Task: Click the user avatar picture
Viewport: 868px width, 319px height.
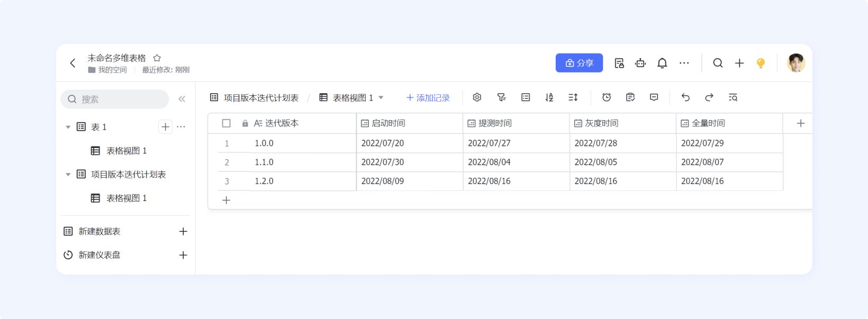Action: coord(795,63)
